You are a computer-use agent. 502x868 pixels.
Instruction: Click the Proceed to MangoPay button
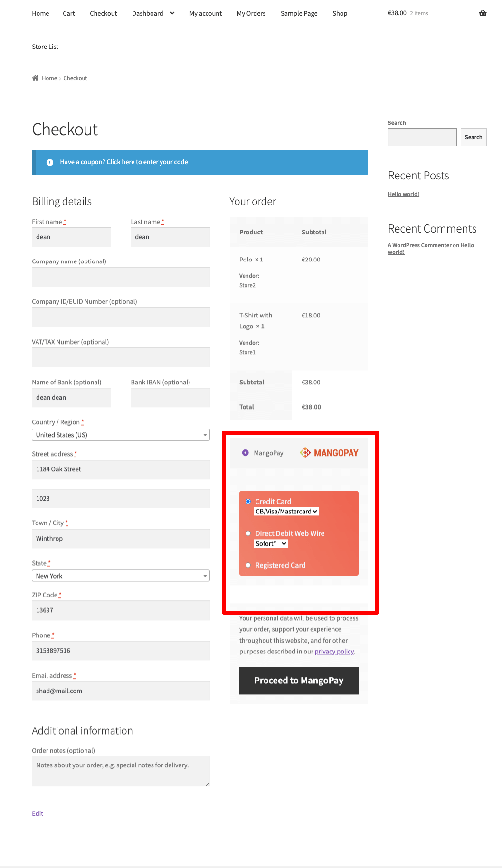pos(299,681)
